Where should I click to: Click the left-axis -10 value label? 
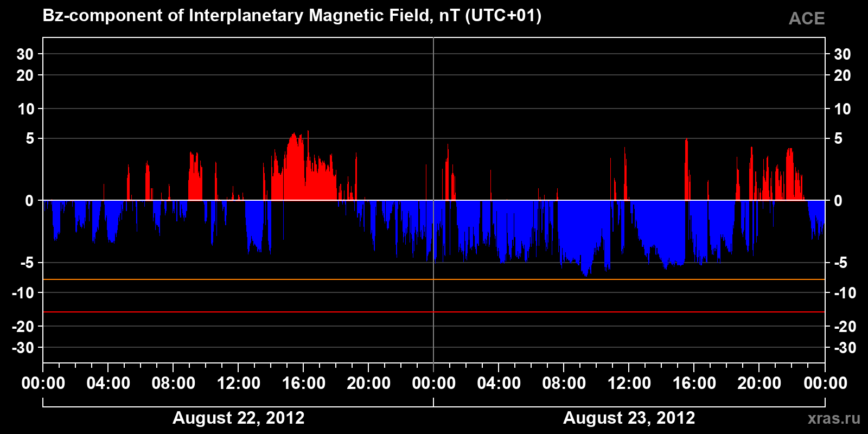[x=23, y=293]
